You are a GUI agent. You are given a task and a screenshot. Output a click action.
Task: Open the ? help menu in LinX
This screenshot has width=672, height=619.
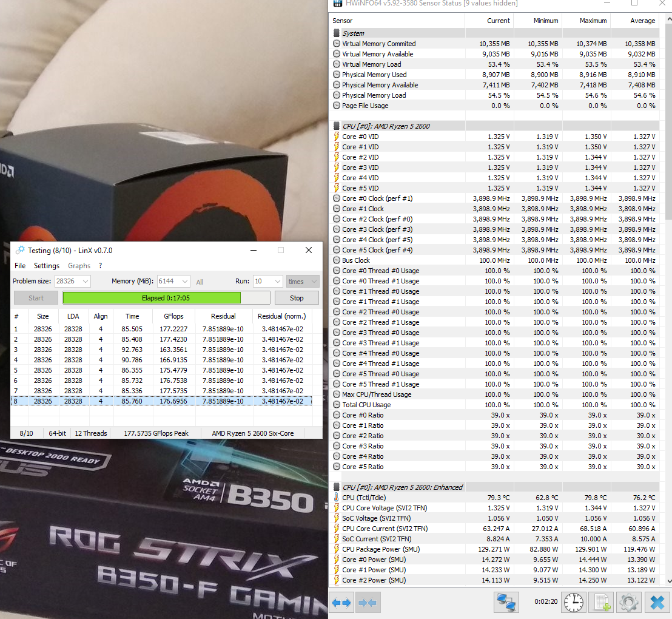coord(100,266)
